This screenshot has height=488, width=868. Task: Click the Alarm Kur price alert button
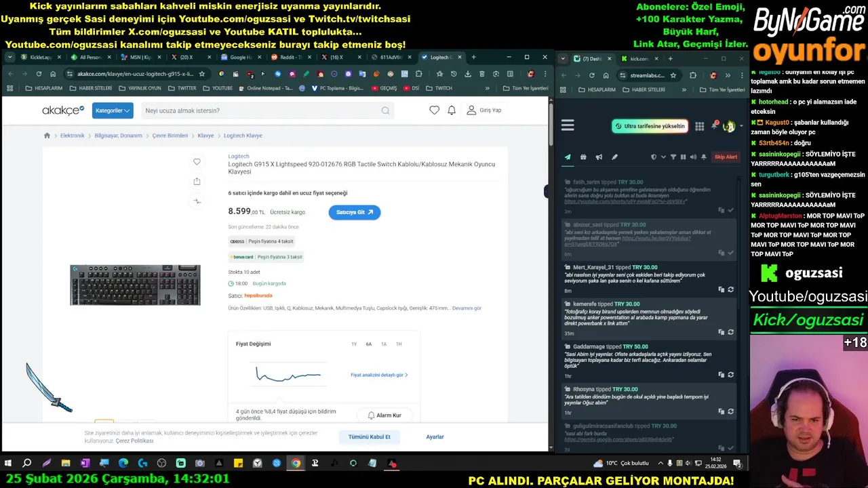pos(384,415)
